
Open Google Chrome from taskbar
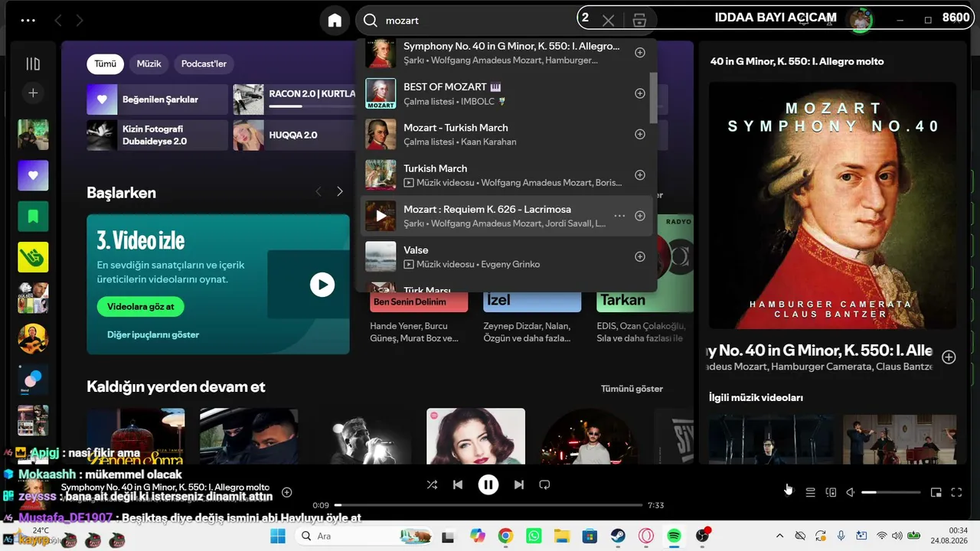coord(505,536)
